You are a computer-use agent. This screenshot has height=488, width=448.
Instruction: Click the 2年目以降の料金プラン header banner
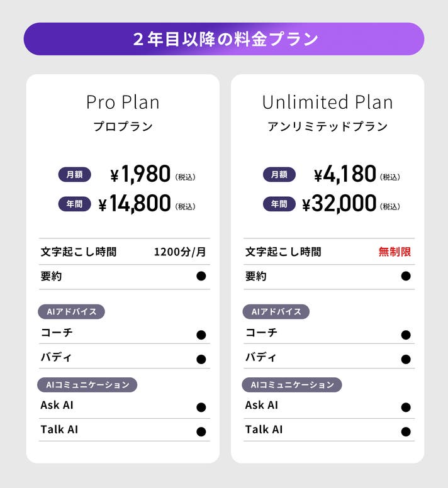tap(224, 39)
